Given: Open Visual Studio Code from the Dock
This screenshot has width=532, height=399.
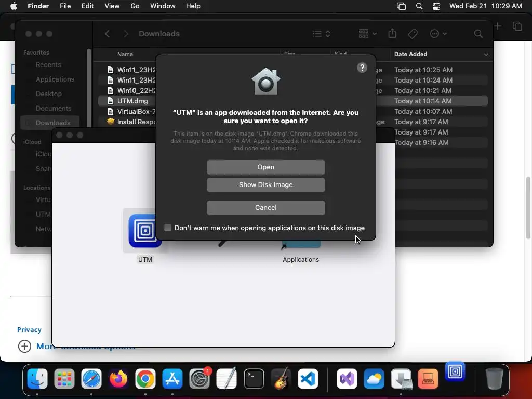Looking at the screenshot, I should [x=308, y=379].
